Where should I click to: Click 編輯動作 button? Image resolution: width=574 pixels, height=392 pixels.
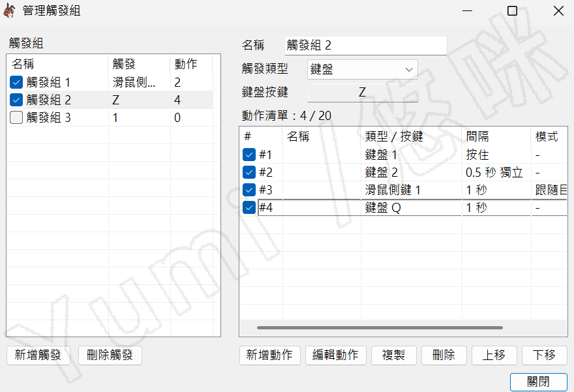[336, 355]
